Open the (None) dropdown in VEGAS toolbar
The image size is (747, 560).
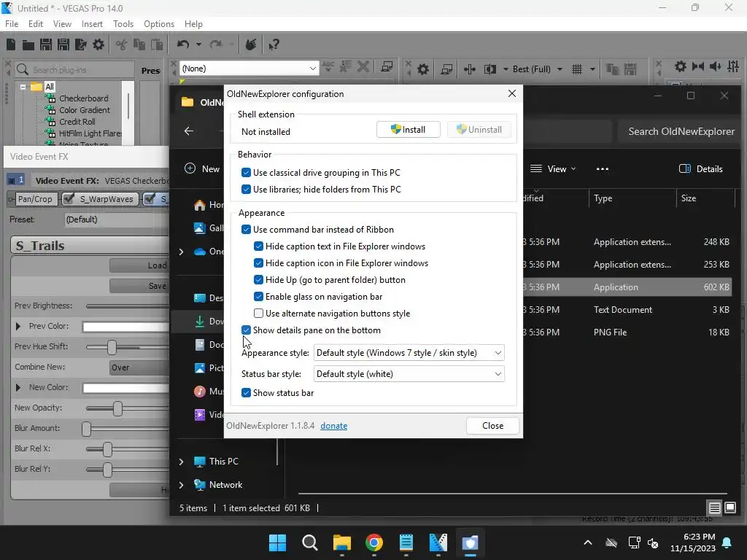(x=249, y=69)
